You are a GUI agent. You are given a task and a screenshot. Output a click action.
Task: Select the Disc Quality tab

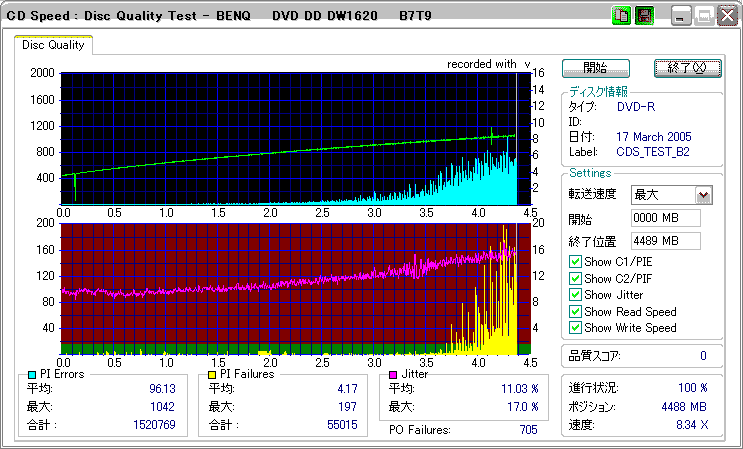click(x=54, y=44)
